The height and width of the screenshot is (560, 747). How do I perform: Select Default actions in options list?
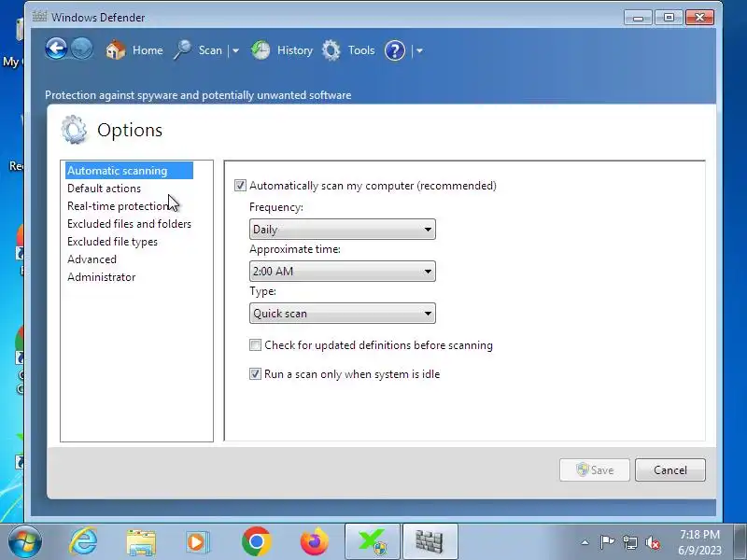point(104,189)
